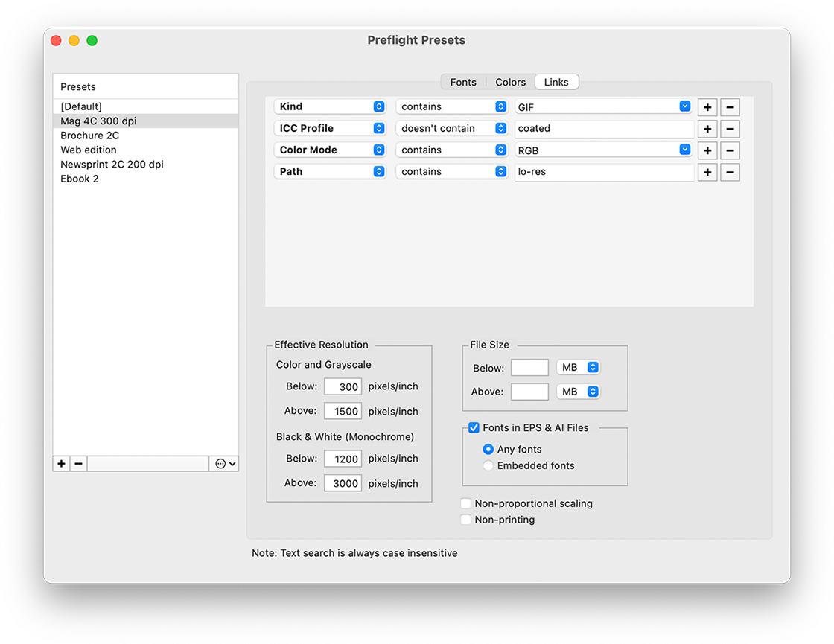Open the doesn't contain dropdown
Image resolution: width=834 pixels, height=644 pixels.
click(451, 128)
